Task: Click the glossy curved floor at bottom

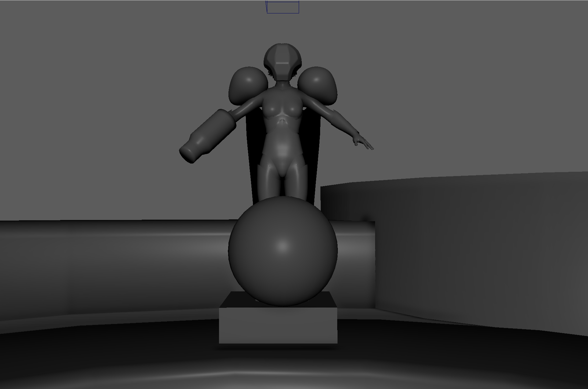Action: [x=293, y=363]
